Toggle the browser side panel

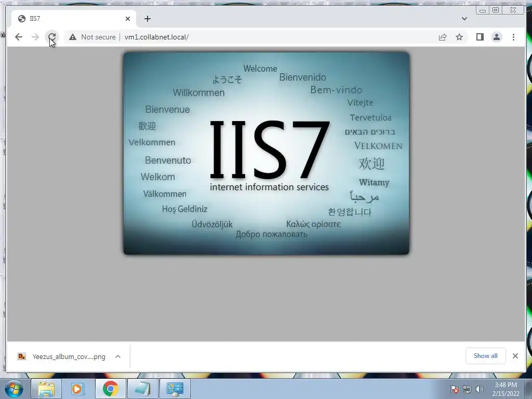(x=480, y=37)
